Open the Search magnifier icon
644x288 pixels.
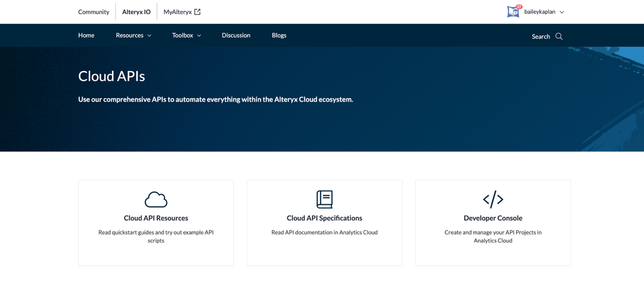559,36
